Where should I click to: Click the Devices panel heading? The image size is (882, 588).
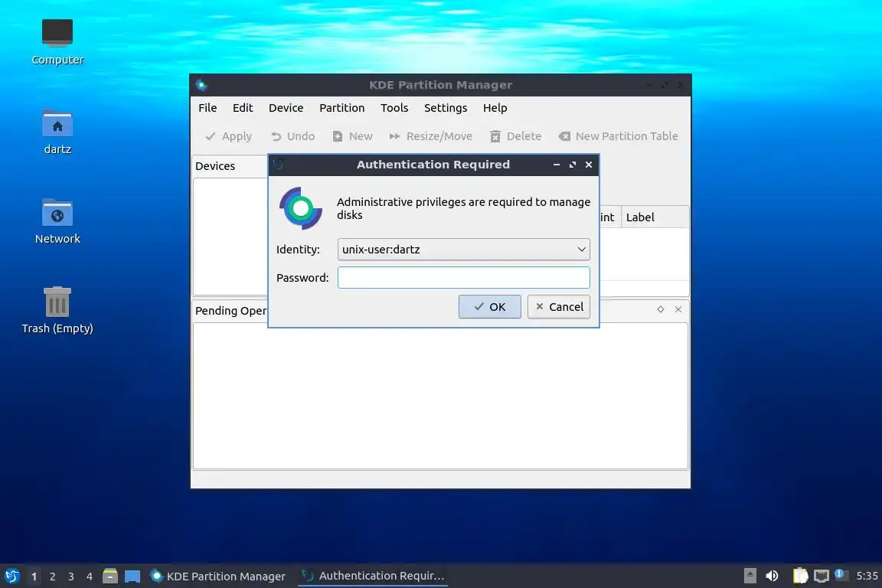(215, 166)
